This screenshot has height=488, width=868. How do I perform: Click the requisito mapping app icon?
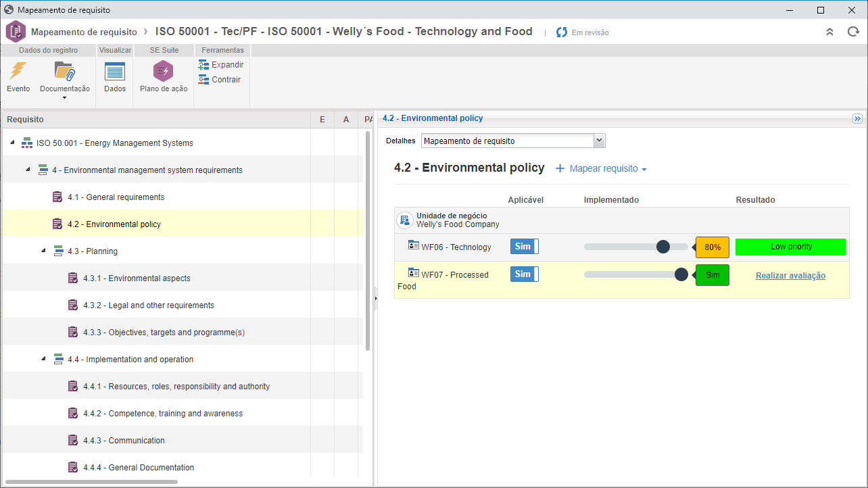tap(16, 32)
